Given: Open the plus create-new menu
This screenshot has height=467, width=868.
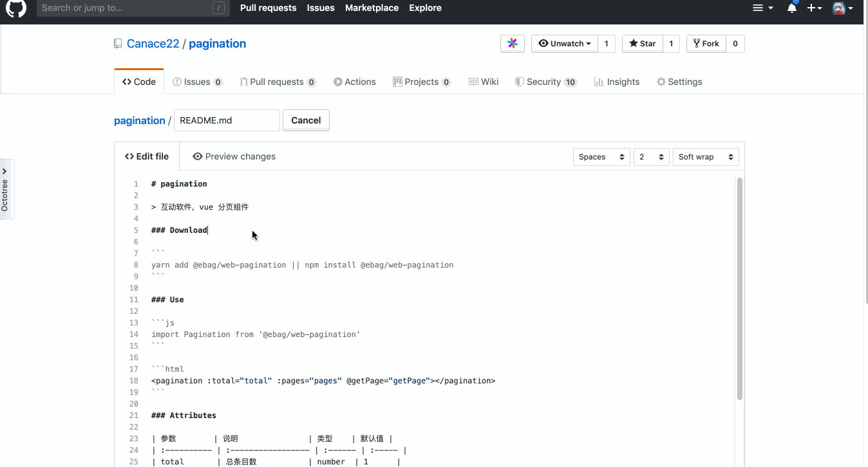Looking at the screenshot, I should 815,8.
